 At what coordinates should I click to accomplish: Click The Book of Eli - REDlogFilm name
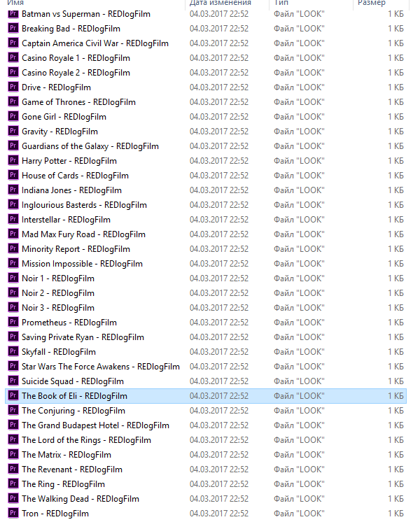[74, 396]
